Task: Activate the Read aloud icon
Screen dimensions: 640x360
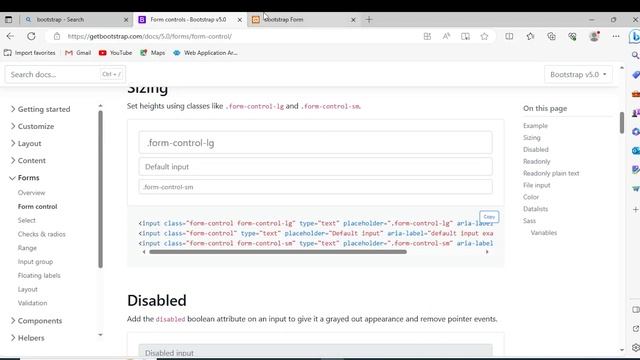Action: coord(446,36)
